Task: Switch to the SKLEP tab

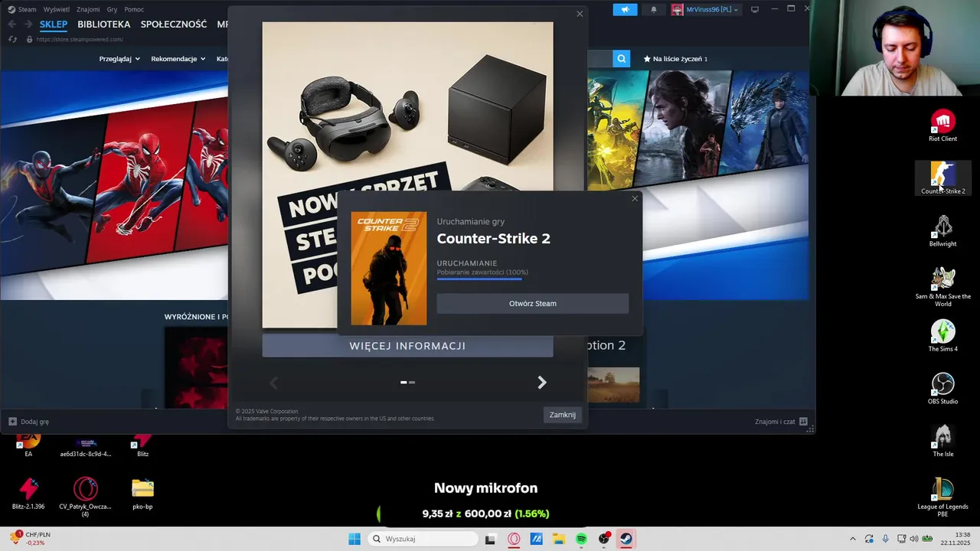Action: pos(54,24)
